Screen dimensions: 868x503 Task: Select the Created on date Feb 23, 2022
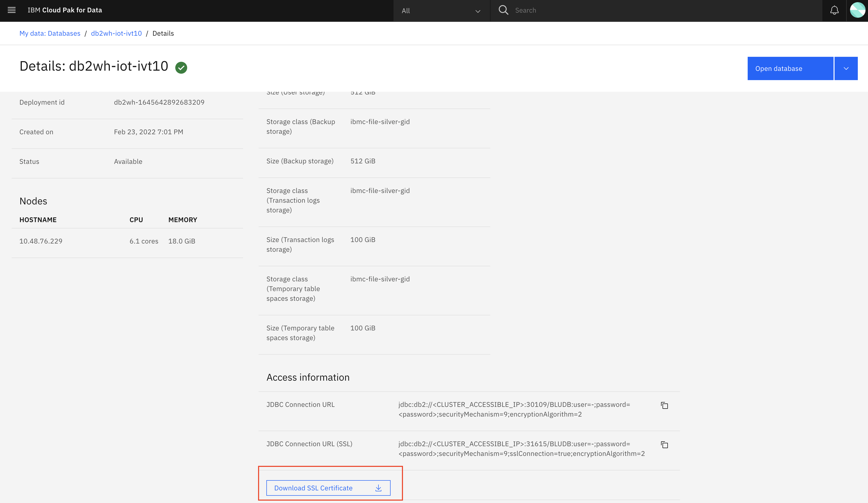pos(148,132)
